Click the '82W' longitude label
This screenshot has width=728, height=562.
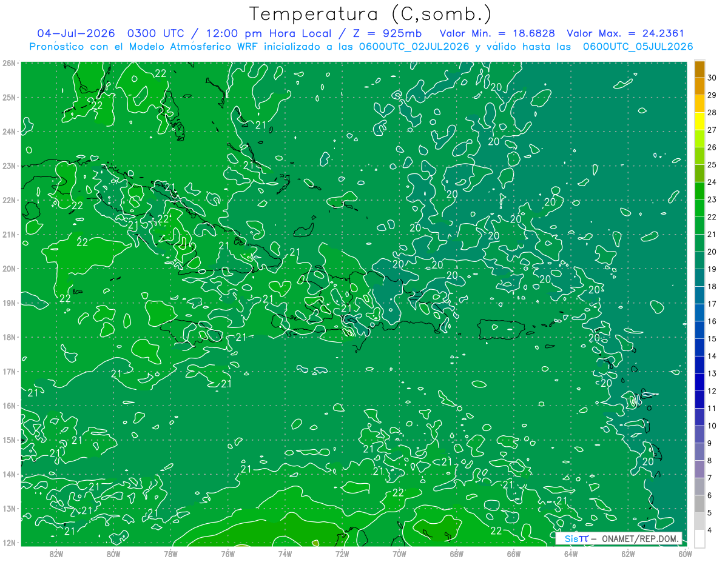pos(56,553)
